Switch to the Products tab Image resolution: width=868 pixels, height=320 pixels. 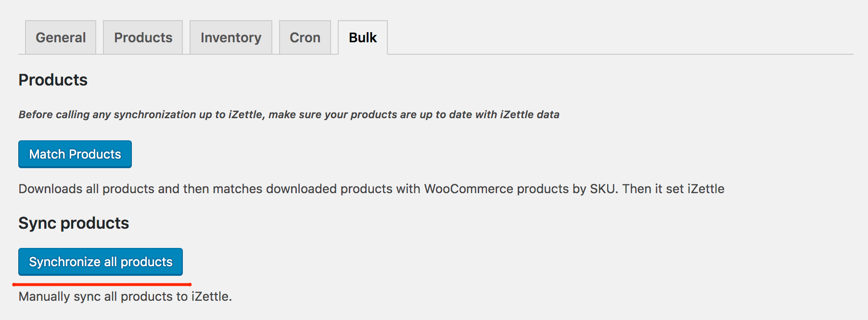[x=143, y=37]
